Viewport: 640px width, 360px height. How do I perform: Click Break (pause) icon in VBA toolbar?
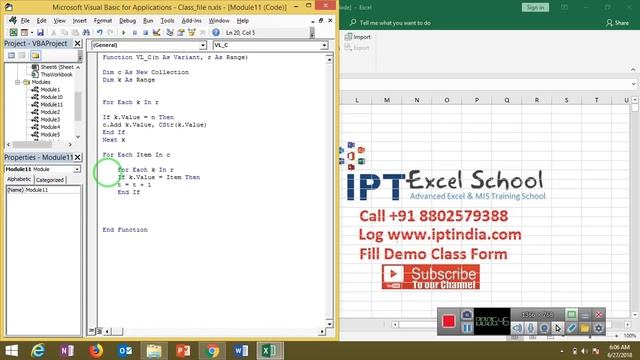[x=134, y=32]
